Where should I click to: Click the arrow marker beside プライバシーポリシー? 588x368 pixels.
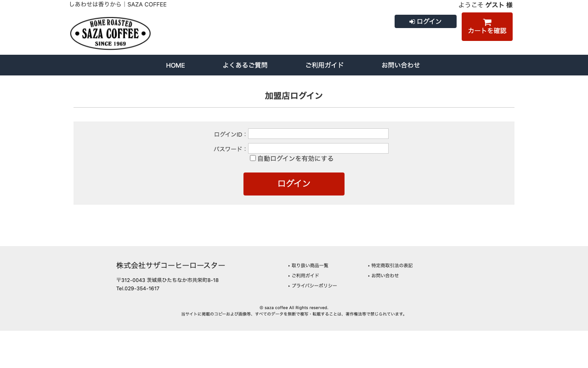[x=289, y=285]
